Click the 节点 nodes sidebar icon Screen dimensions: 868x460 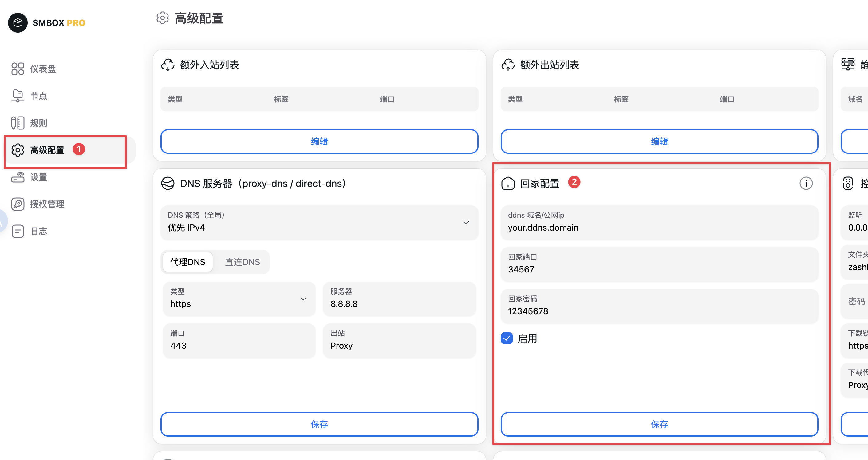pyautogui.click(x=18, y=96)
